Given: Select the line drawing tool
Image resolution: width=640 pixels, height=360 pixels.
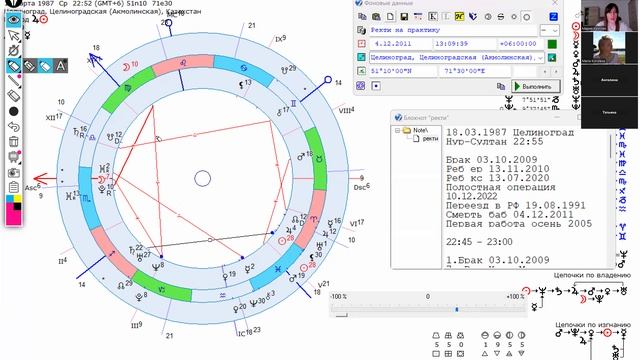Looking at the screenshot, I should coord(14,81).
